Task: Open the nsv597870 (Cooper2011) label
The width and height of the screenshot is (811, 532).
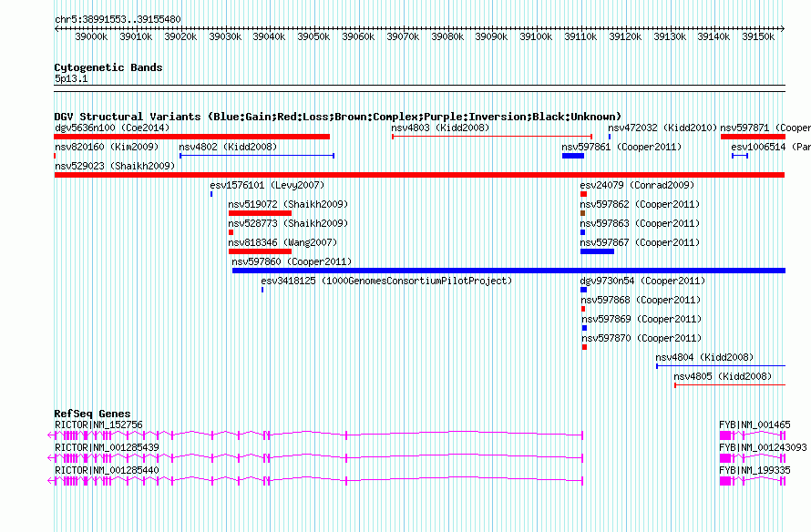Action: pyautogui.click(x=642, y=338)
